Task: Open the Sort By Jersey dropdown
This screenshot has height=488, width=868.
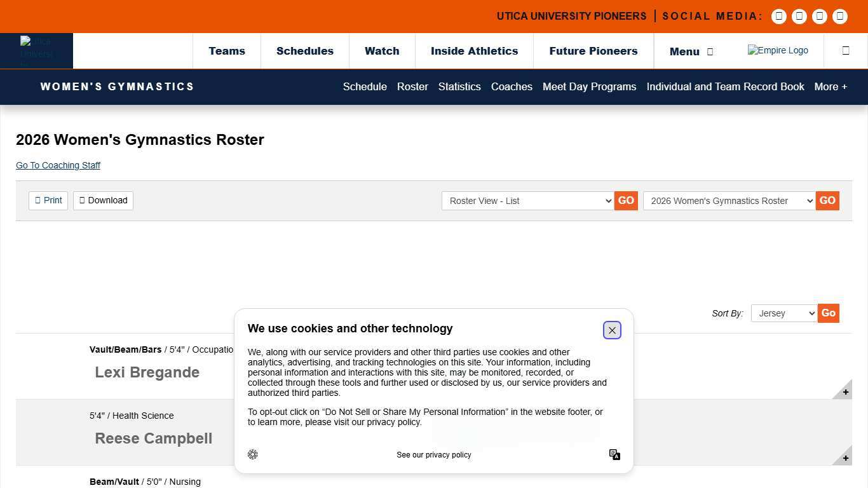Action: point(783,313)
